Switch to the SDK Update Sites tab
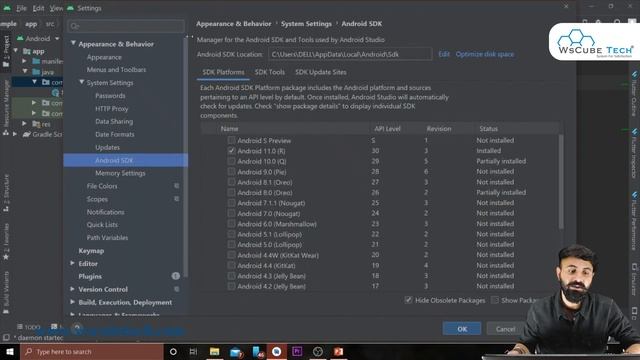 tap(321, 72)
